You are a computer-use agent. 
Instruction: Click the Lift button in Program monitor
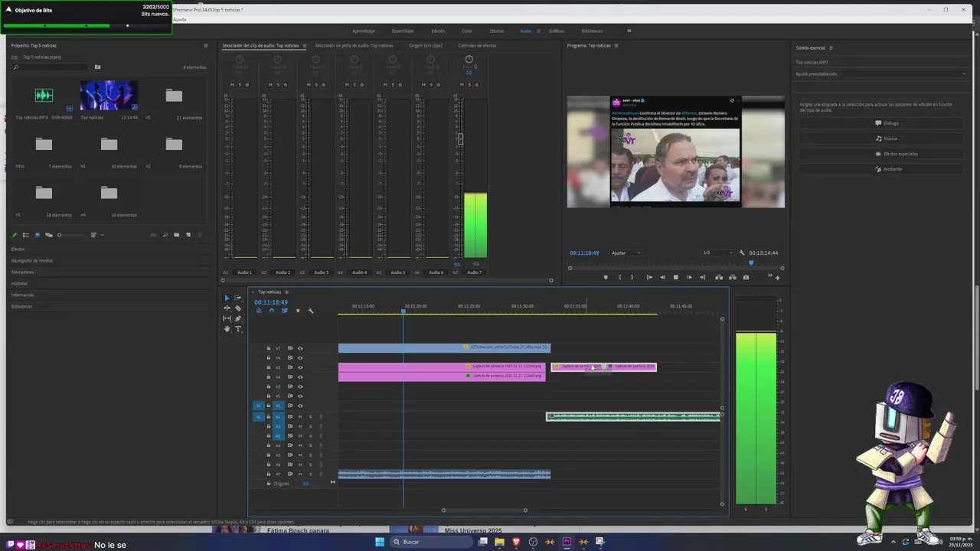(x=718, y=277)
